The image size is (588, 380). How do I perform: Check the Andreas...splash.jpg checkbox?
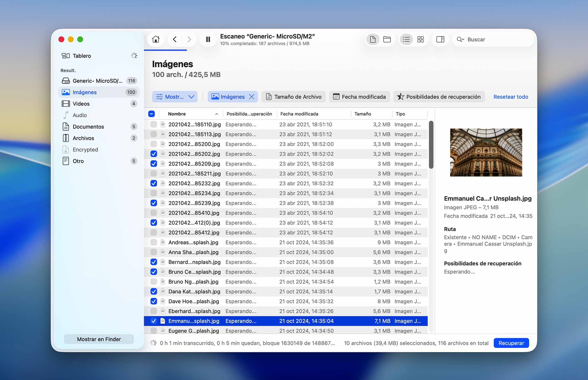pyautogui.click(x=153, y=242)
